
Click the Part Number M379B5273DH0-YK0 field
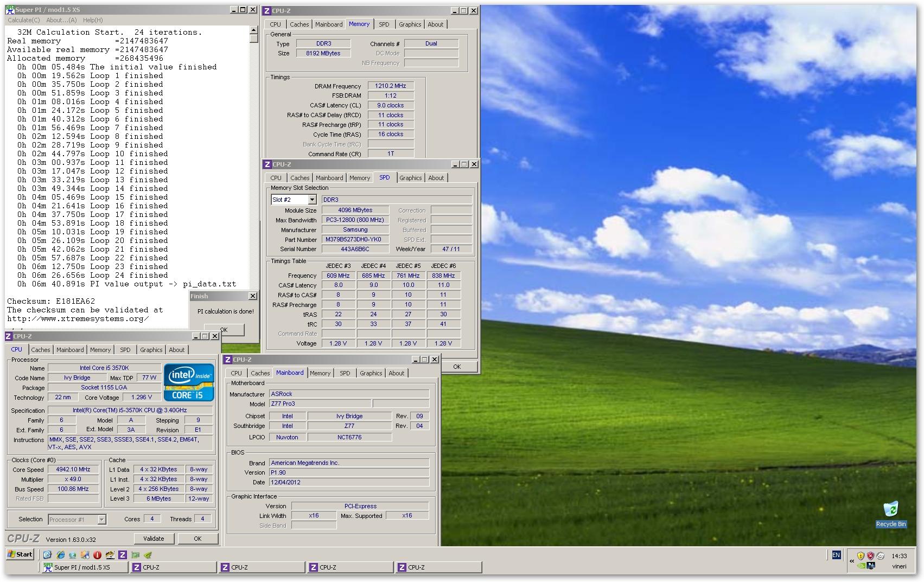click(355, 239)
